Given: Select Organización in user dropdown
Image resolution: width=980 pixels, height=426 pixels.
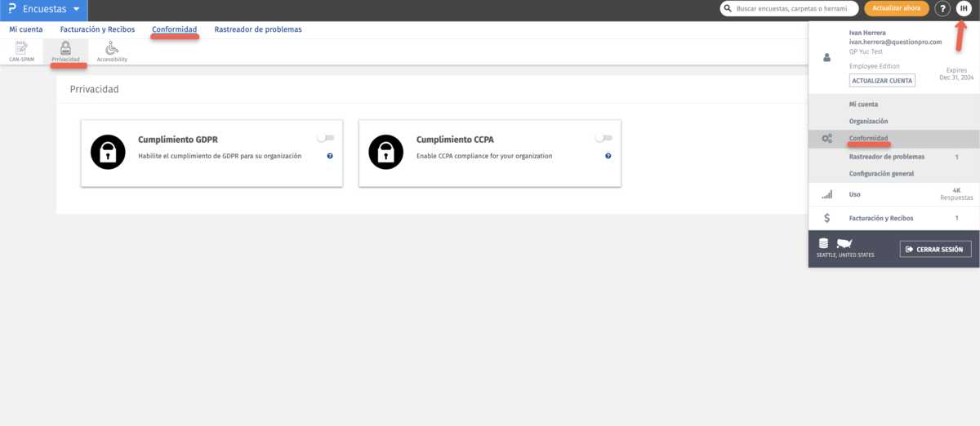Looking at the screenshot, I should [x=870, y=122].
